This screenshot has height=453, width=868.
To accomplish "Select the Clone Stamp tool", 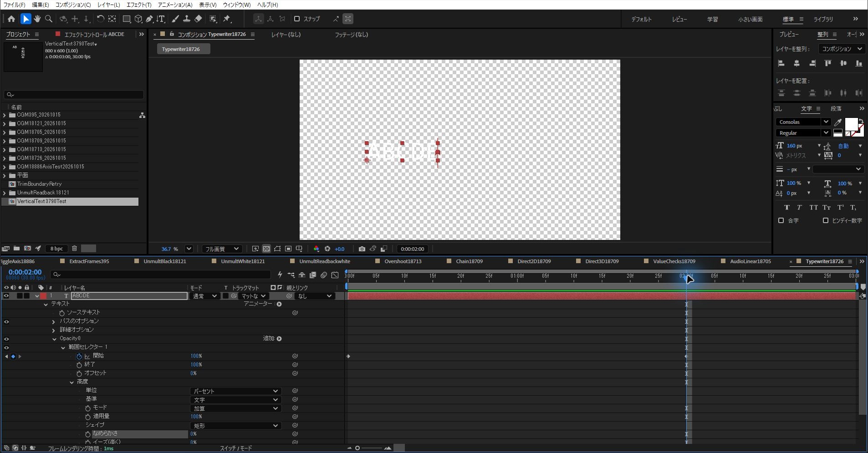I will pyautogui.click(x=187, y=19).
